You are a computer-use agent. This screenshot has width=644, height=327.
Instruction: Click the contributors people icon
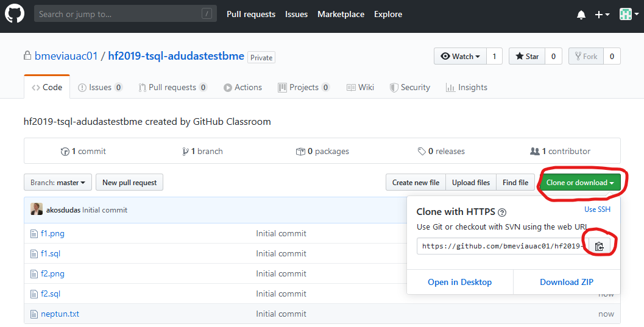(534, 152)
